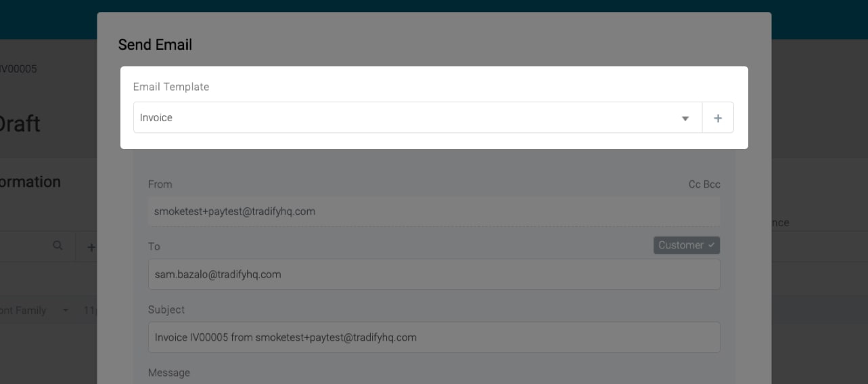Screen dimensions: 868x384
Task: Add new email template with plus button
Action: pyautogui.click(x=718, y=118)
